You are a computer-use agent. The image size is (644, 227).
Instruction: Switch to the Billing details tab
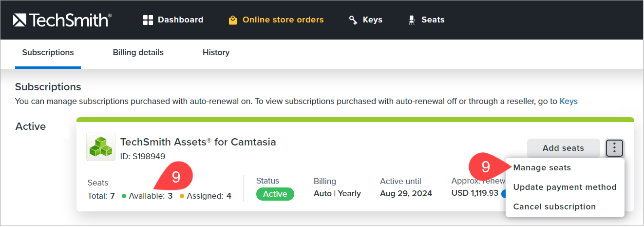[x=138, y=53]
